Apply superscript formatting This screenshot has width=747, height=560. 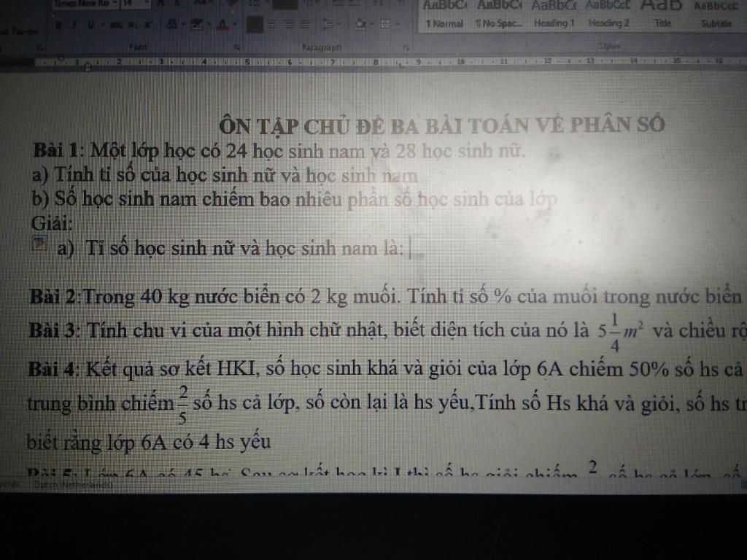point(148,25)
